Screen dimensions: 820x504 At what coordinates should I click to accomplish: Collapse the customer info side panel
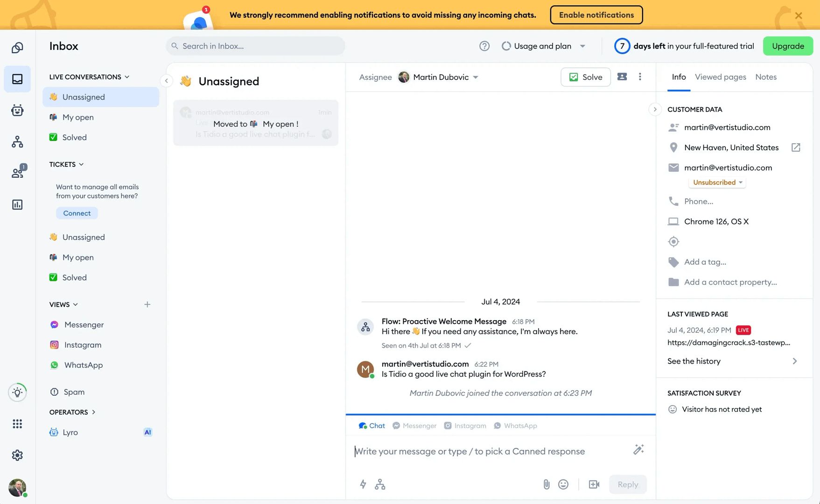(655, 109)
